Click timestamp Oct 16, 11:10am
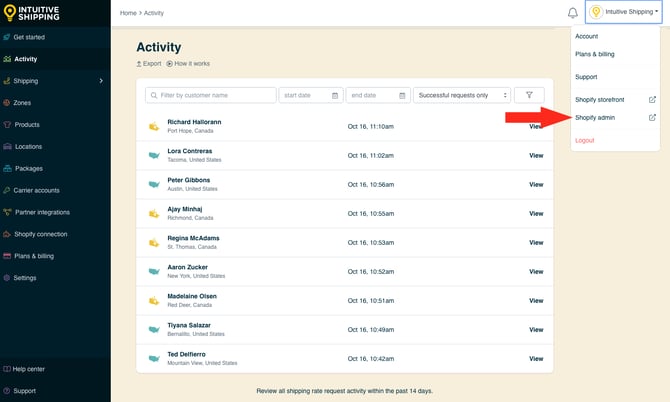The image size is (670, 402). (371, 126)
